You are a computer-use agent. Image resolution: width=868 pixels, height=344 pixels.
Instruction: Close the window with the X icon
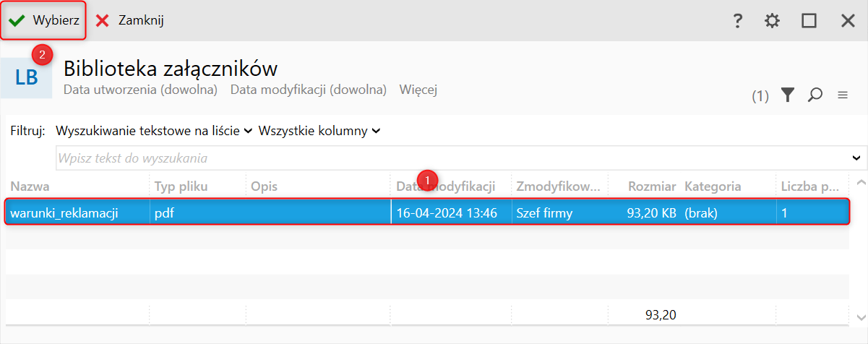(x=848, y=21)
